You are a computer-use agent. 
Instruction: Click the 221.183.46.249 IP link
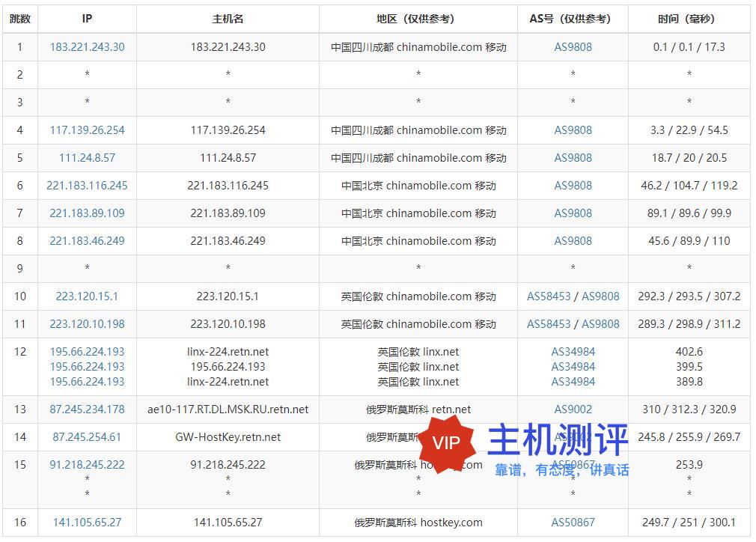point(88,240)
